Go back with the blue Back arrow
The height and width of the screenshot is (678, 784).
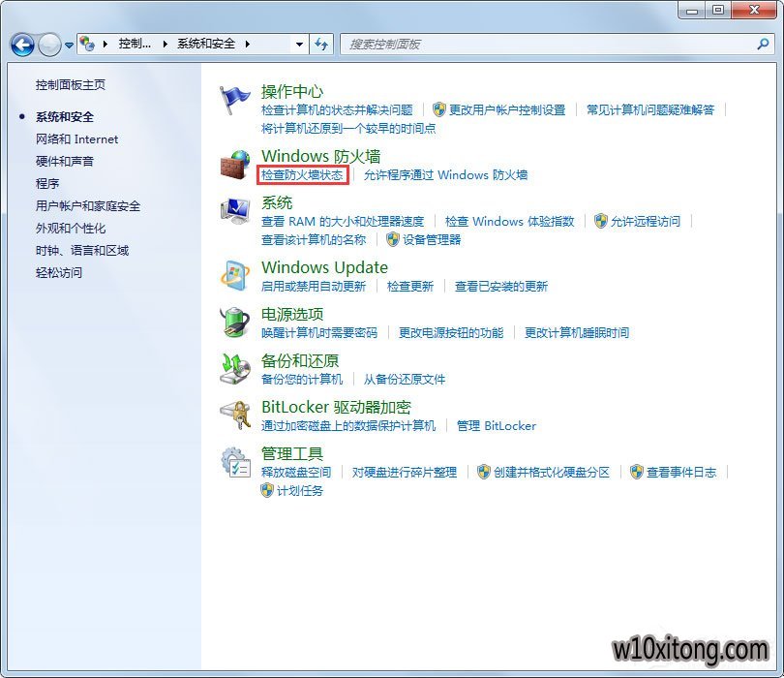click(22, 45)
